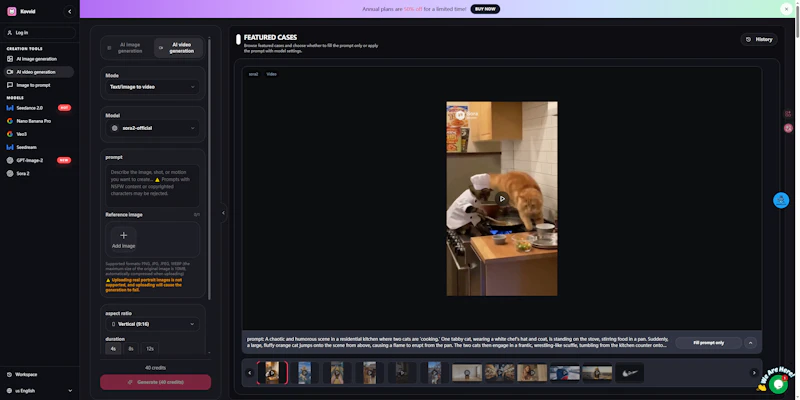Click the Workspace icon
Screen dimensions: 800x400
(10, 374)
